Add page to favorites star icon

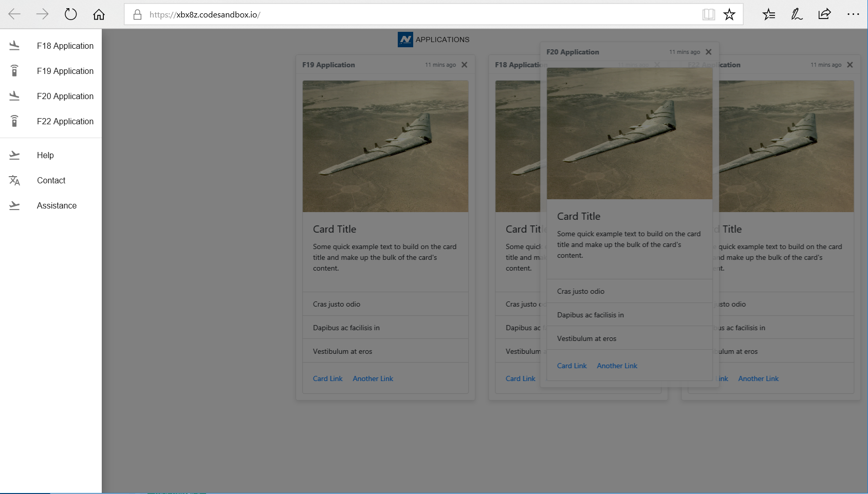tap(729, 14)
